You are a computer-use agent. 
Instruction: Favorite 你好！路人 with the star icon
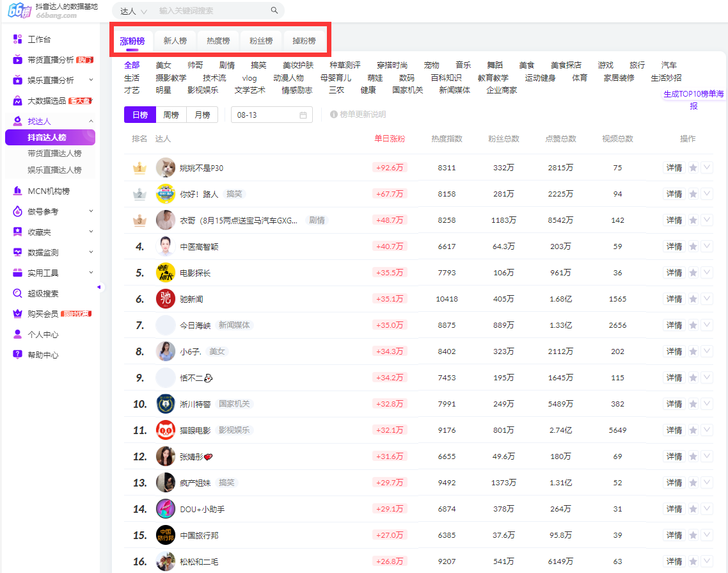click(693, 194)
